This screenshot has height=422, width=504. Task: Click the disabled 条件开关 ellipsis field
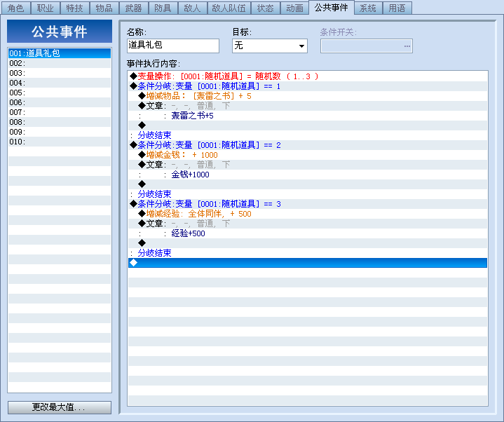[367, 46]
